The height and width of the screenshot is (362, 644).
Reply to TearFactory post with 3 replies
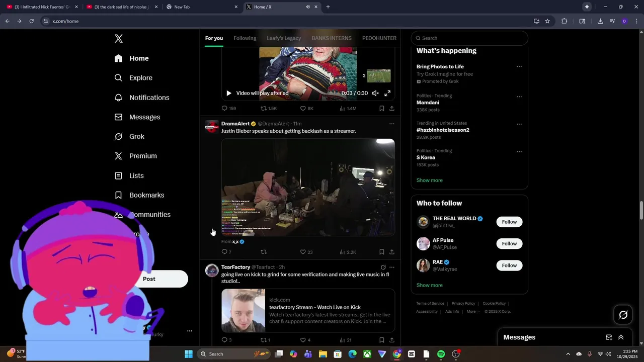tap(225, 340)
